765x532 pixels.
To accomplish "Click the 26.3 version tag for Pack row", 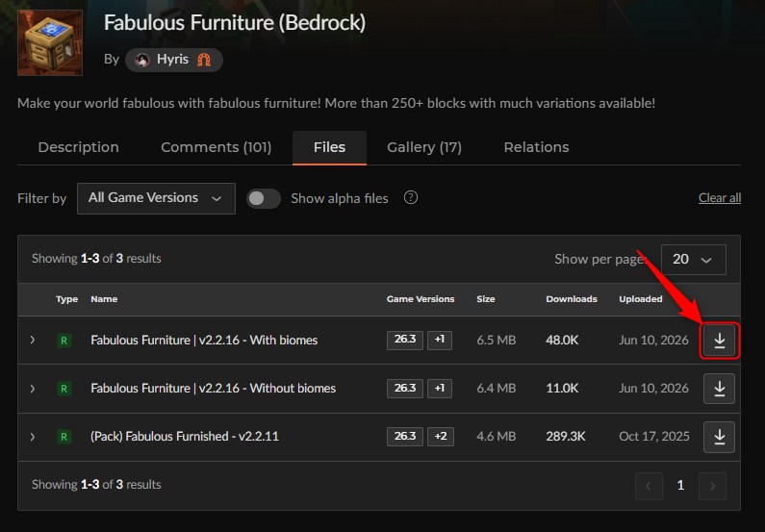I will pyautogui.click(x=405, y=437).
